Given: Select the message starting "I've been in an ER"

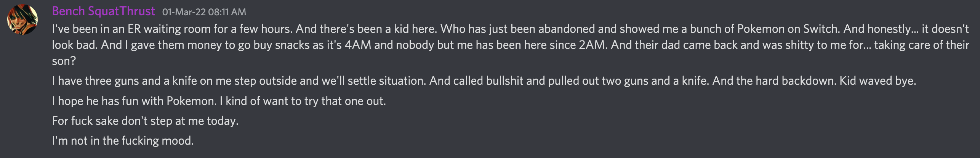Looking at the screenshot, I should tap(511, 45).
